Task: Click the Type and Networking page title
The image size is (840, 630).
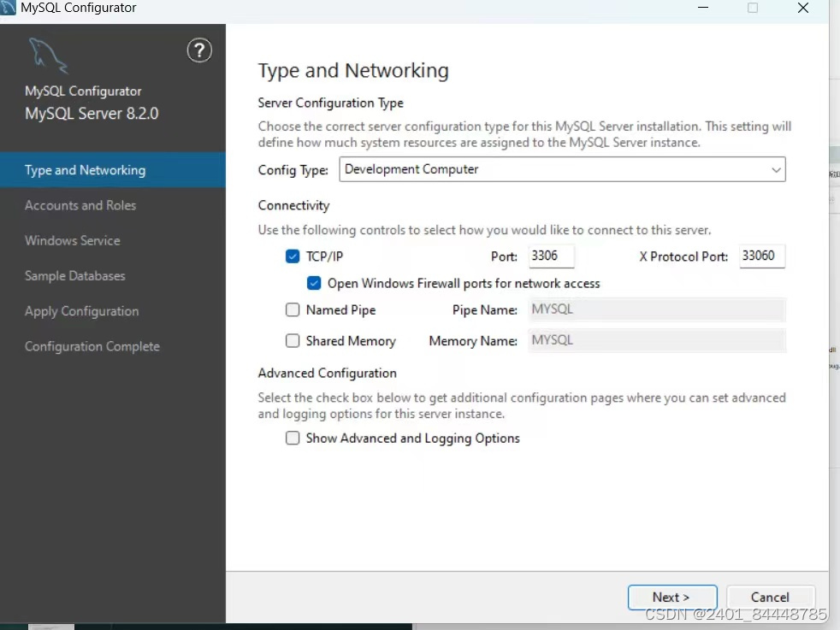Action: click(353, 71)
